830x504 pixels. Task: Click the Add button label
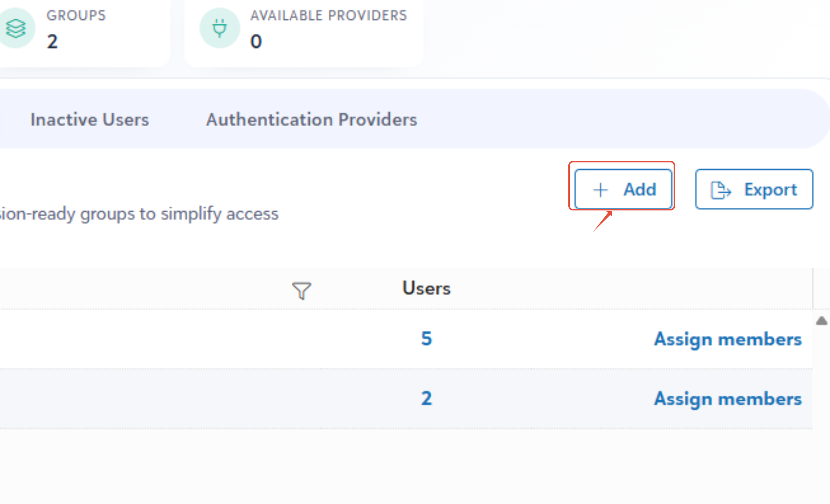pyautogui.click(x=640, y=189)
